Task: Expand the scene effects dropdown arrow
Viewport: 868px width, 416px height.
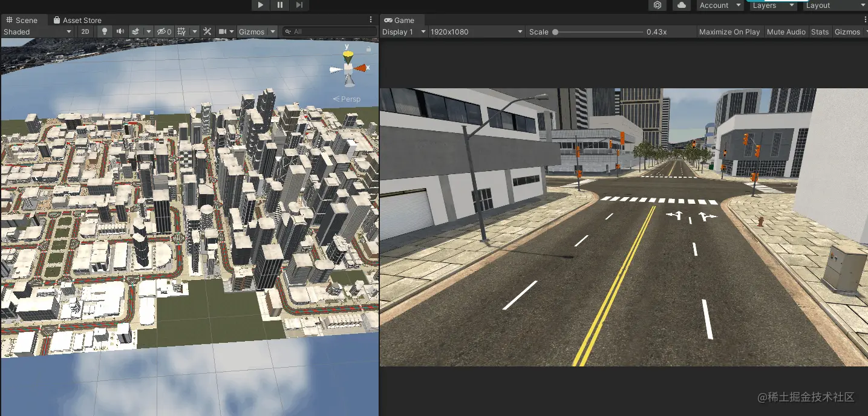Action: click(x=149, y=31)
